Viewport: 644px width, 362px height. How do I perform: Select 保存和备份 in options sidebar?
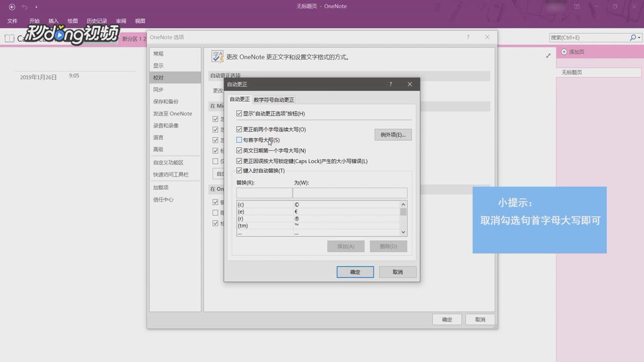click(175, 102)
